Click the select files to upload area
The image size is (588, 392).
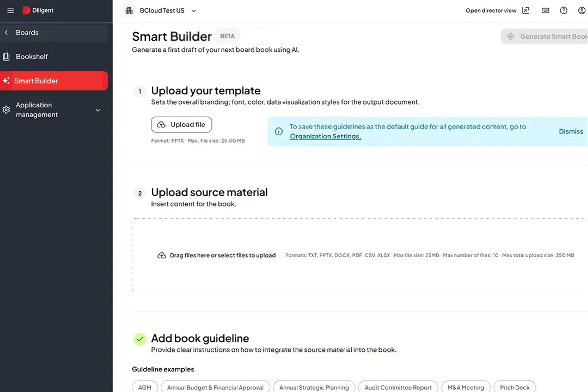tap(222, 255)
